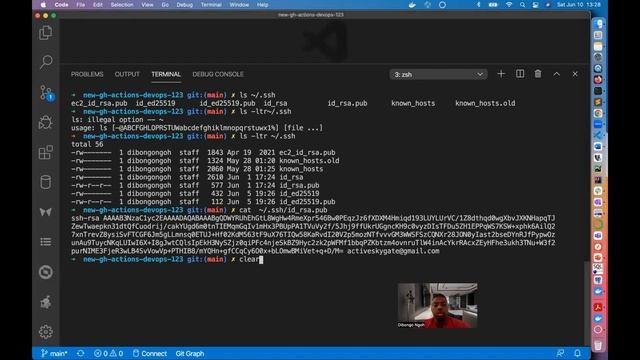Click Connect in the status bar
The height and width of the screenshot is (360, 640).
149,353
